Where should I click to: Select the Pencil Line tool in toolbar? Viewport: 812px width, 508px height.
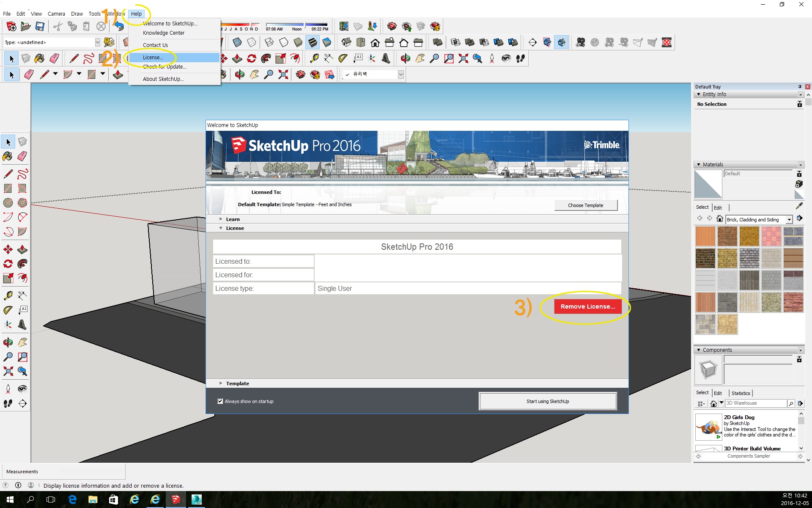pos(74,58)
